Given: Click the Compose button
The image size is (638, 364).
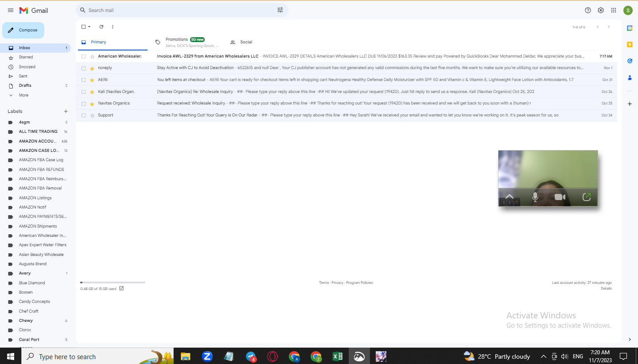Looking at the screenshot, I should (23, 30).
